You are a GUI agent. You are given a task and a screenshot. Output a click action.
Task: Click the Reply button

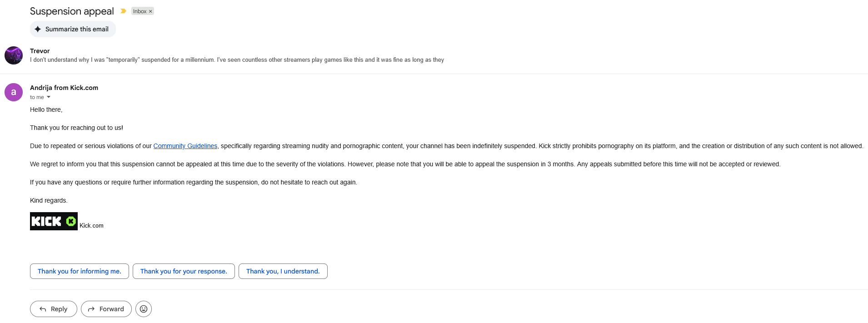tap(54, 309)
